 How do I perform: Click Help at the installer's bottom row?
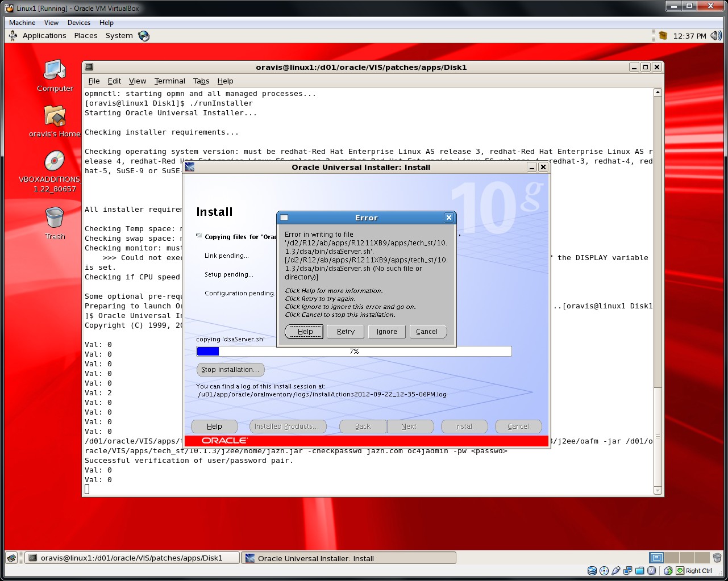point(214,427)
